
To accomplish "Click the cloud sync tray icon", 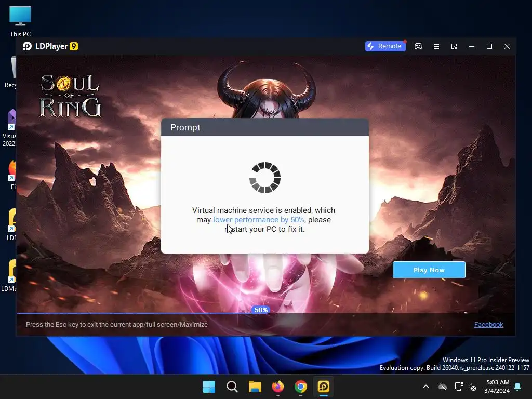I will (x=443, y=387).
